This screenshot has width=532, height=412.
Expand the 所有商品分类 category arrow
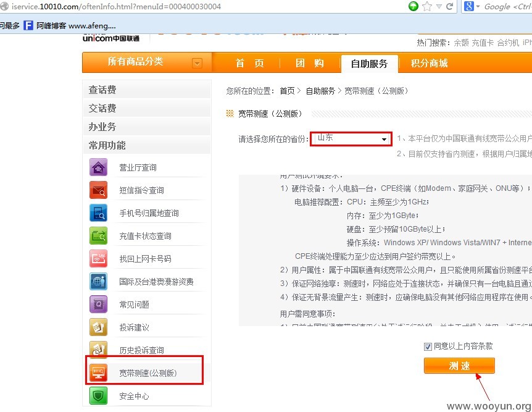(x=197, y=63)
